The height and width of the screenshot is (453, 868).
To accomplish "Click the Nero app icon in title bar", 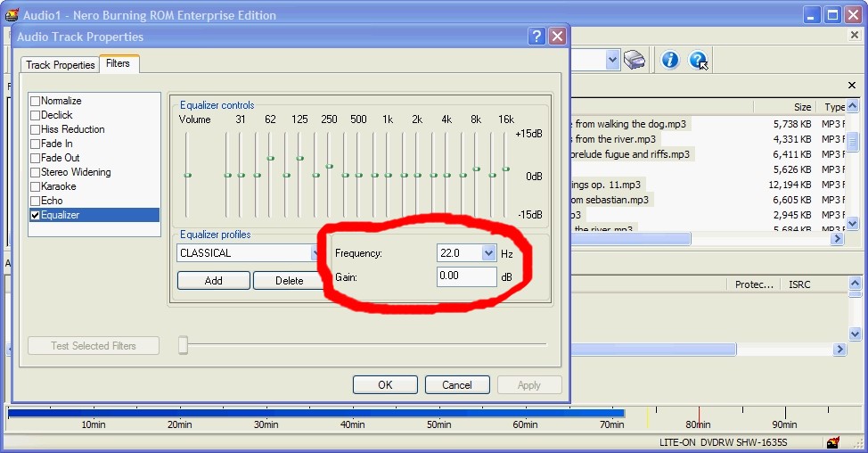I will 12,15.
